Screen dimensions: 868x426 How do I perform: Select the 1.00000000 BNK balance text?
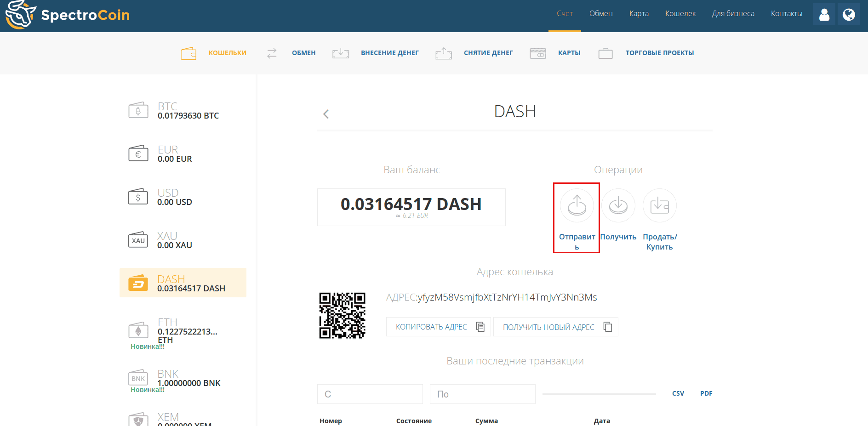click(189, 383)
